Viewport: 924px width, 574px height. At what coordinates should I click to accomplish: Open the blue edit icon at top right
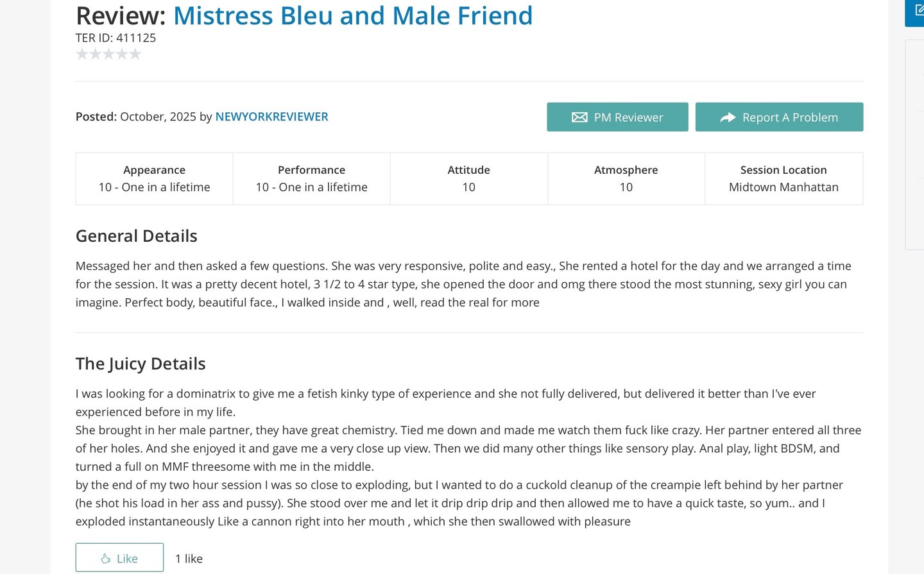pyautogui.click(x=918, y=11)
